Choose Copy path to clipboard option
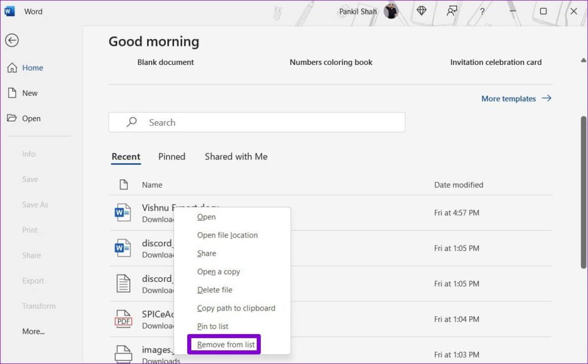 pyautogui.click(x=236, y=308)
